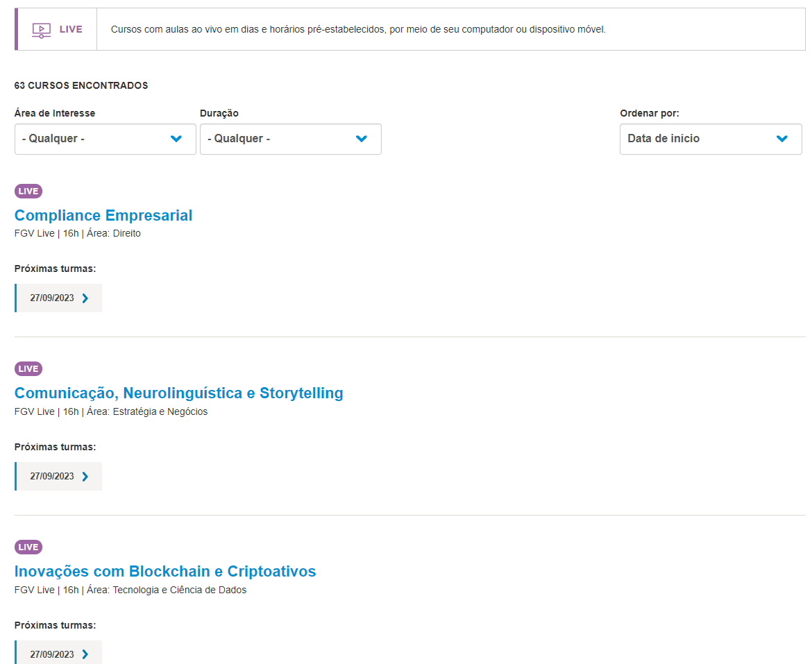Select 27/09/2023 class for Comunicação course
This screenshot has height=664, width=812.
click(x=52, y=477)
